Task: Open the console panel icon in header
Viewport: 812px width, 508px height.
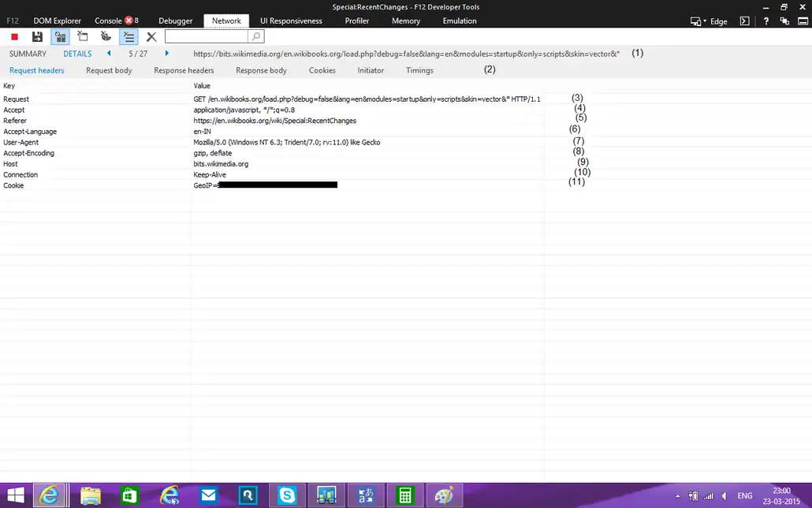Action: click(744, 21)
